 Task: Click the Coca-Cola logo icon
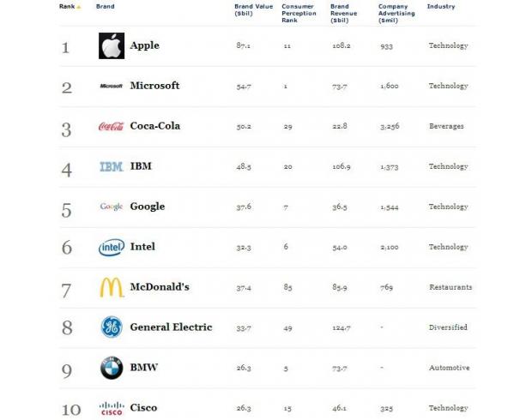(112, 126)
